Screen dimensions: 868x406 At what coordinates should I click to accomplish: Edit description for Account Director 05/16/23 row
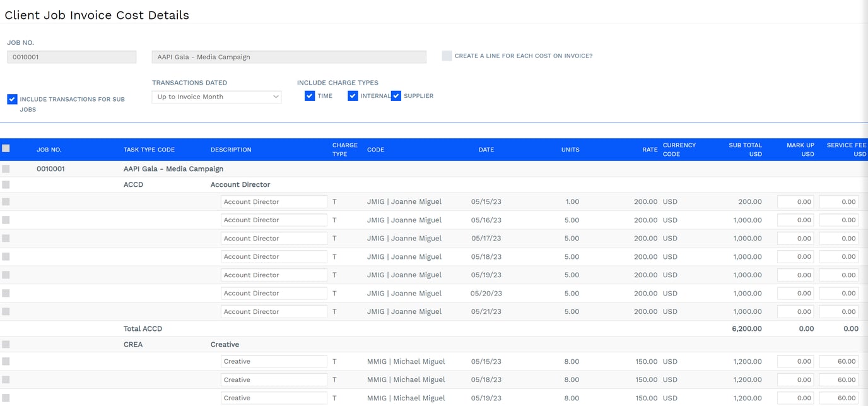[274, 220]
